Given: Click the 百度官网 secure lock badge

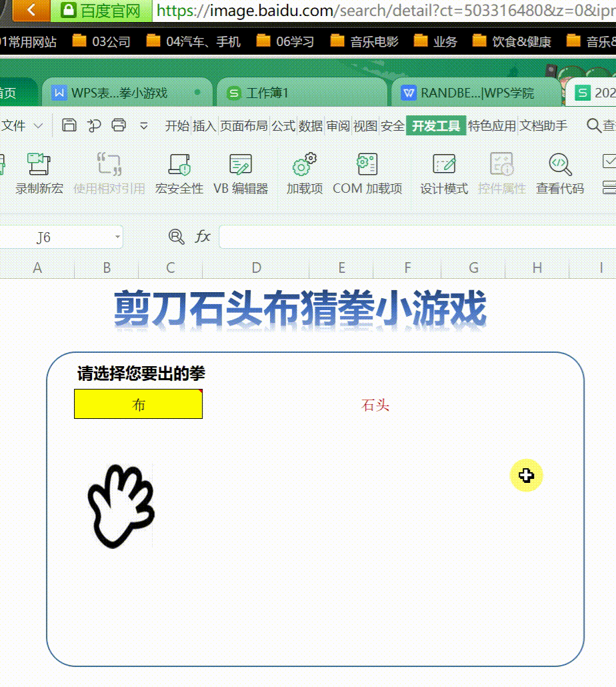Looking at the screenshot, I should point(101,11).
